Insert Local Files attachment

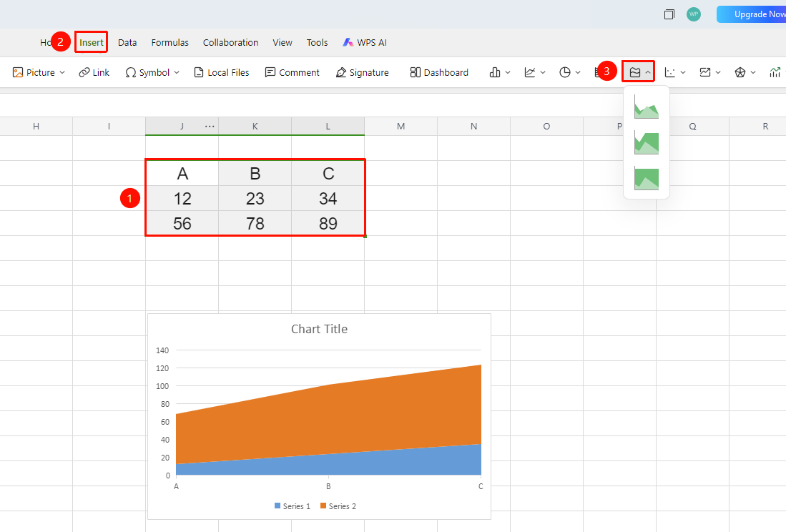pyautogui.click(x=222, y=73)
